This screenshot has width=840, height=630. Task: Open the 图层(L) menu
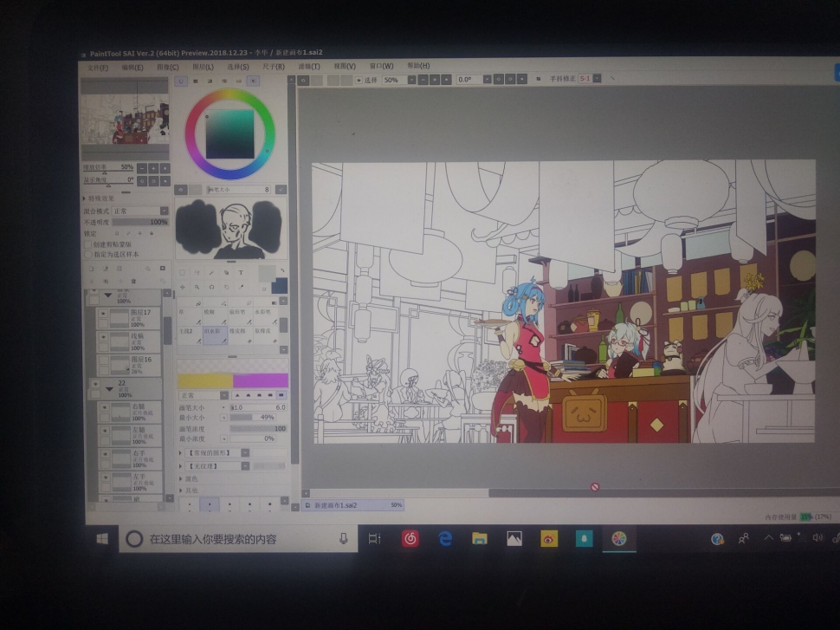pyautogui.click(x=203, y=67)
